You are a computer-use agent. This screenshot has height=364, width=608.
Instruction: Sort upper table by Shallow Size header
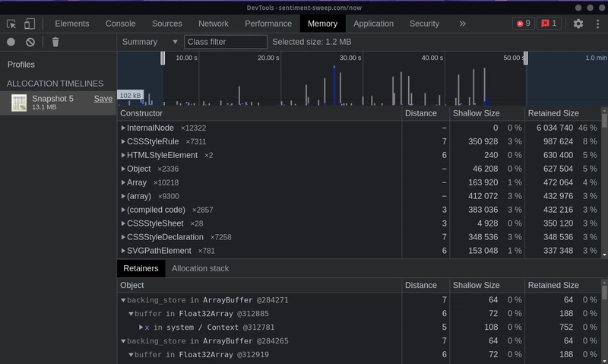click(x=486, y=113)
